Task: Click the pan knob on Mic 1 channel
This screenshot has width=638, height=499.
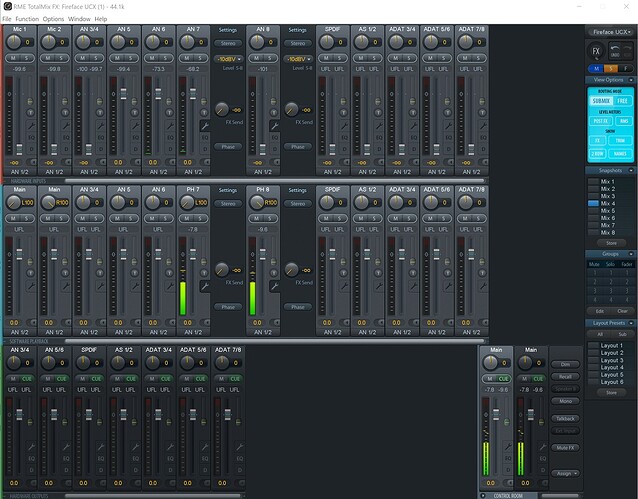Action: (x=13, y=42)
